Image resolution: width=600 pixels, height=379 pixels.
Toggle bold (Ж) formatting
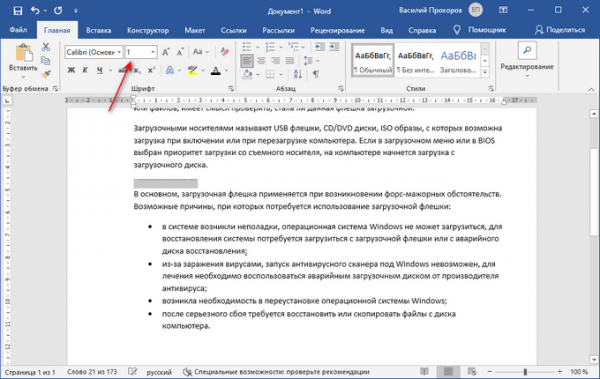coord(71,70)
